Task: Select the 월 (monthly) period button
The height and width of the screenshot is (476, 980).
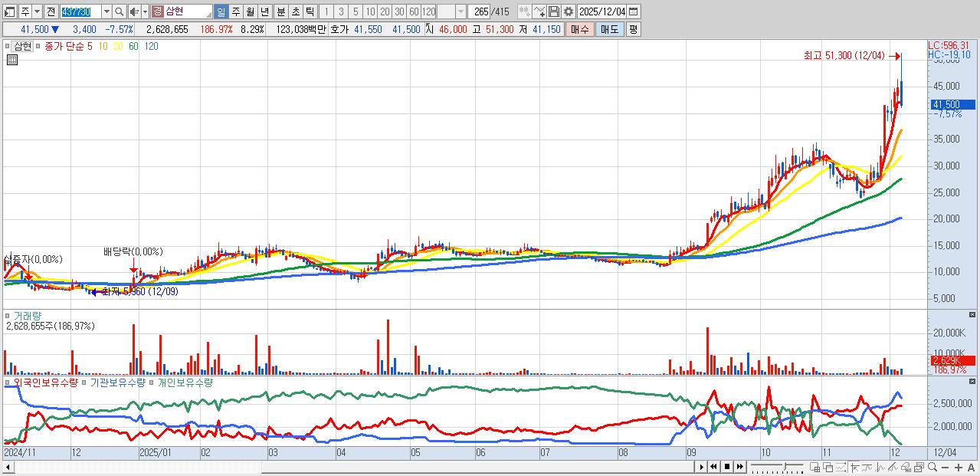Action: pyautogui.click(x=250, y=11)
